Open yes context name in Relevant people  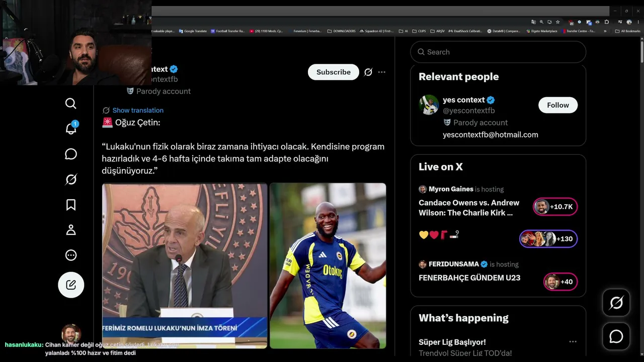[464, 100]
